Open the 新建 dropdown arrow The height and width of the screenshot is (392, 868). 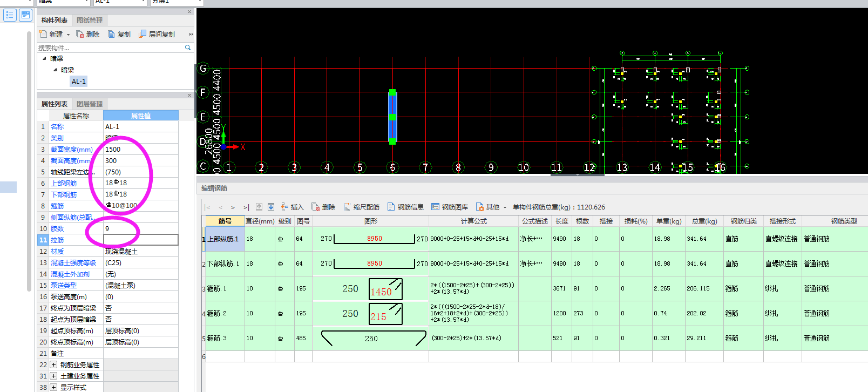[x=68, y=35]
